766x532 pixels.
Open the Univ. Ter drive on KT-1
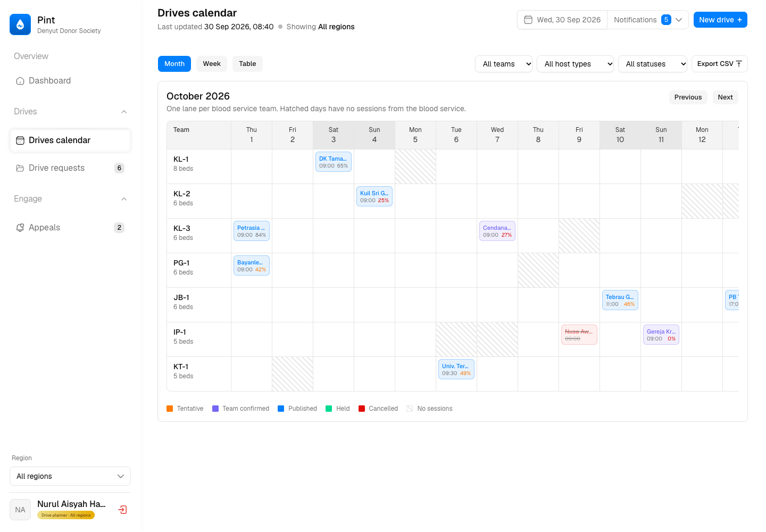[x=456, y=369]
